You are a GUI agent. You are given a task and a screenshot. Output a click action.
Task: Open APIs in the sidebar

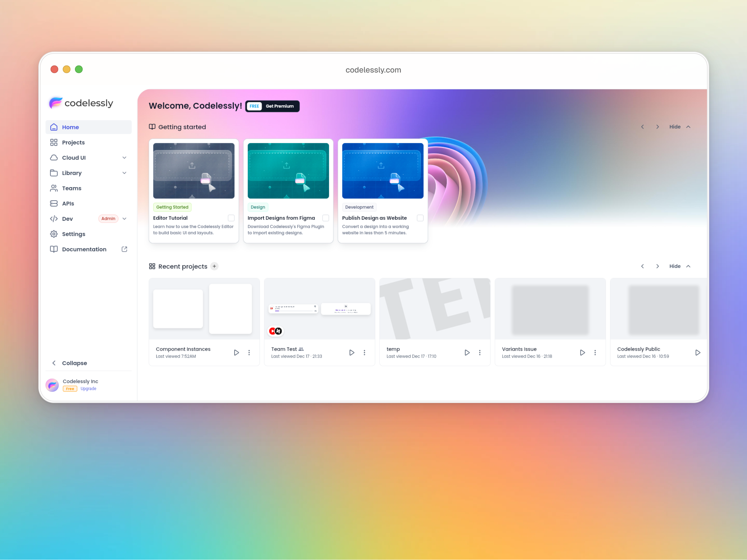[x=88, y=203]
